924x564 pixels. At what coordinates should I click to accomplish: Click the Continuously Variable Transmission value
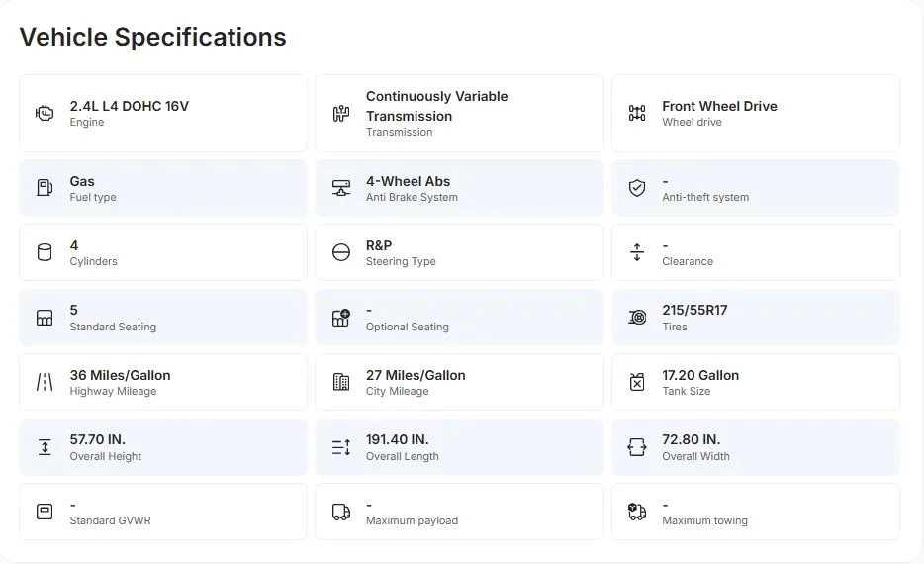click(436, 106)
